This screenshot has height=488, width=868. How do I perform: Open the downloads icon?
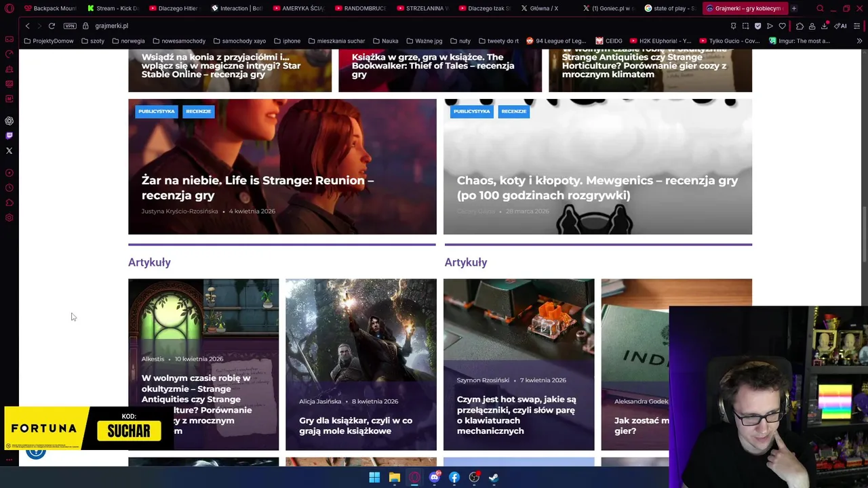824,26
